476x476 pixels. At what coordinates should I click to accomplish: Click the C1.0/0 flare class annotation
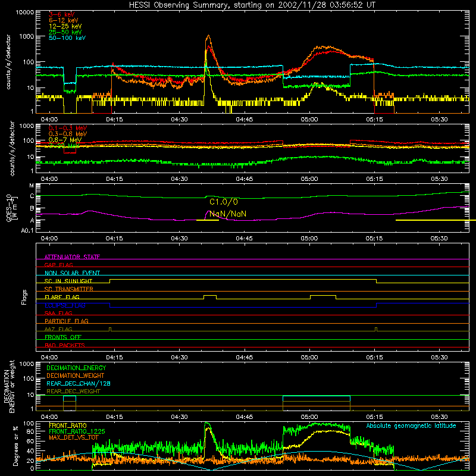coord(224,202)
